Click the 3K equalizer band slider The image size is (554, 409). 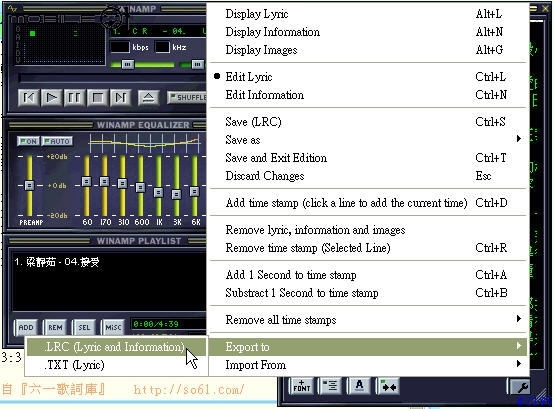[176, 194]
